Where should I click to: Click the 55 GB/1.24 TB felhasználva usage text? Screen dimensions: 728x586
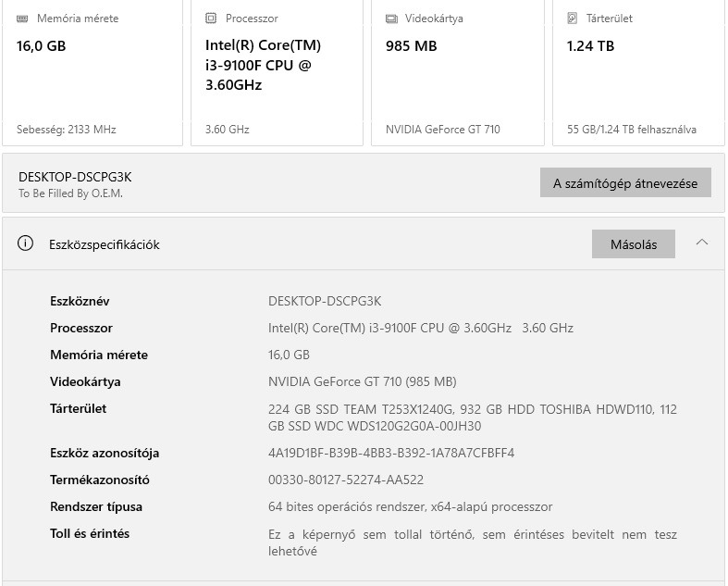pyautogui.click(x=632, y=130)
